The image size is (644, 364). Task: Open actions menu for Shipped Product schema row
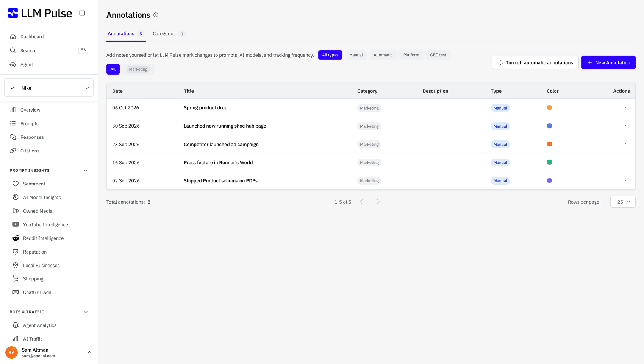pos(624,180)
